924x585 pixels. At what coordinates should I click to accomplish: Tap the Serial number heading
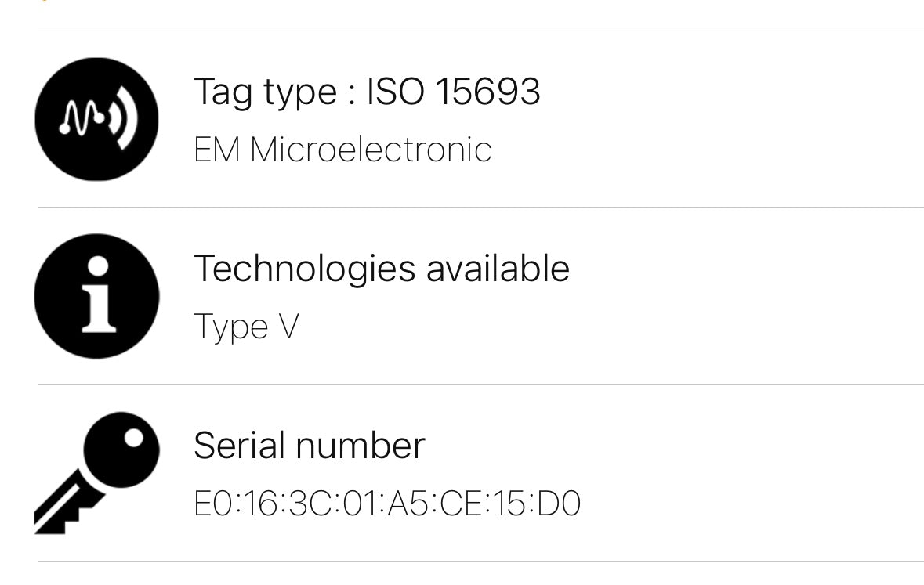(x=309, y=446)
